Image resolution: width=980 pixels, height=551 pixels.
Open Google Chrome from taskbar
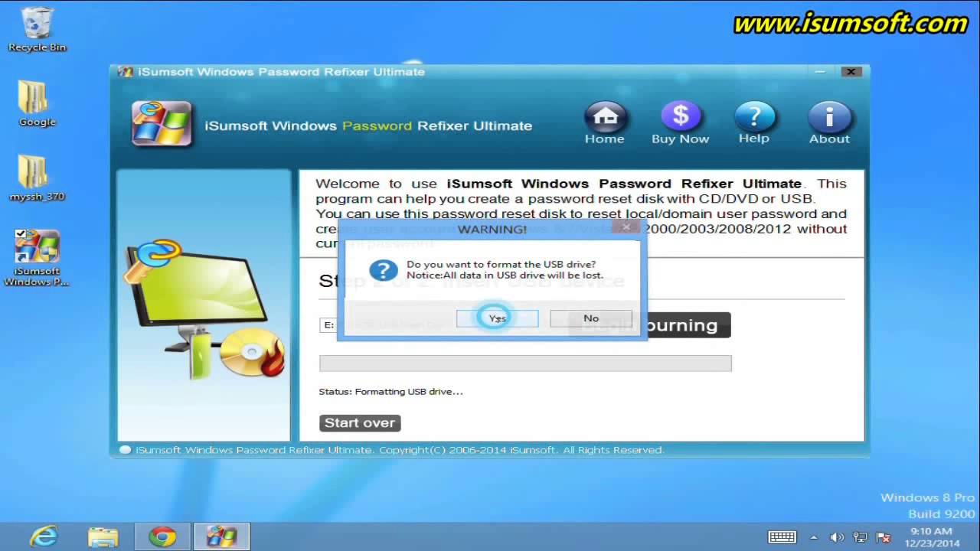tap(162, 536)
